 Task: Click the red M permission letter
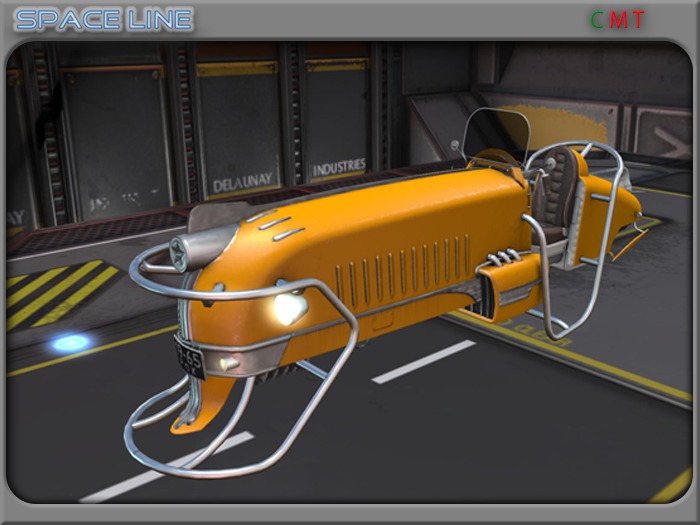point(619,20)
